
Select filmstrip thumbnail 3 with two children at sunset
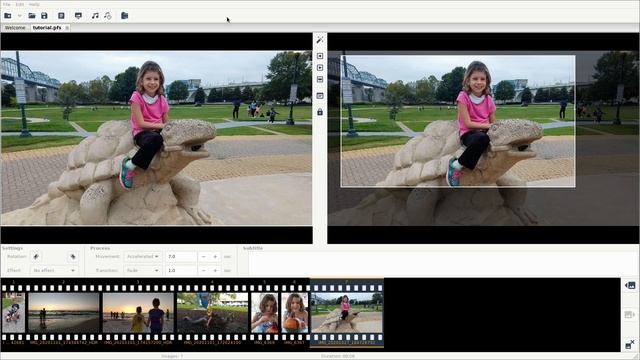click(x=138, y=312)
